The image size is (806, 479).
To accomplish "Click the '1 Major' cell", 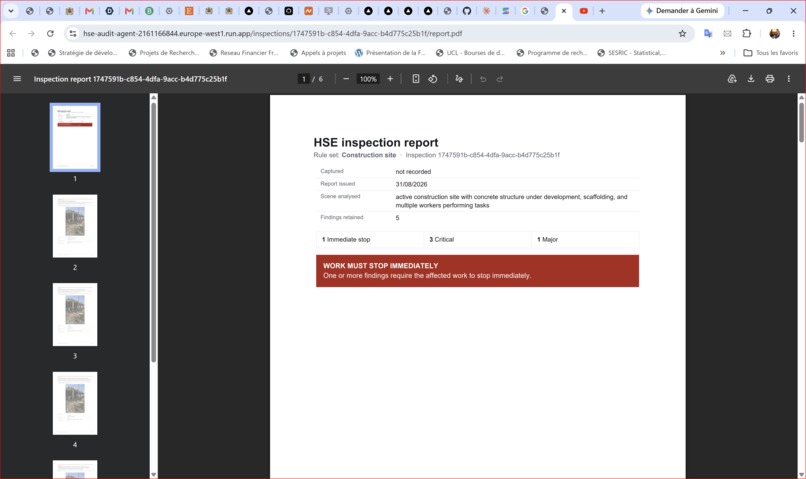I will pyautogui.click(x=585, y=240).
